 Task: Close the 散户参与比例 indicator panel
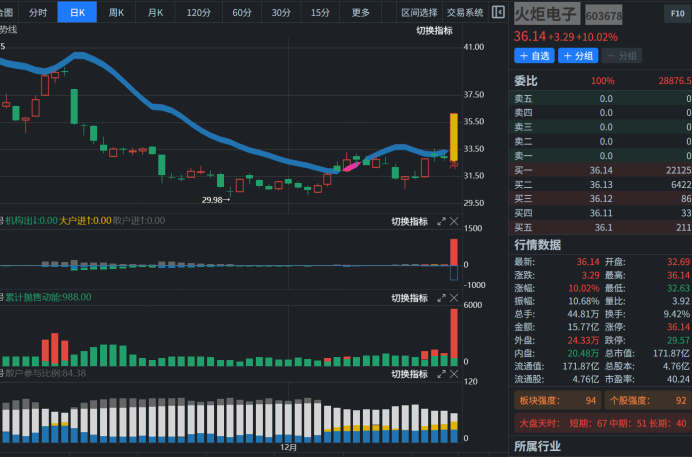coord(453,374)
